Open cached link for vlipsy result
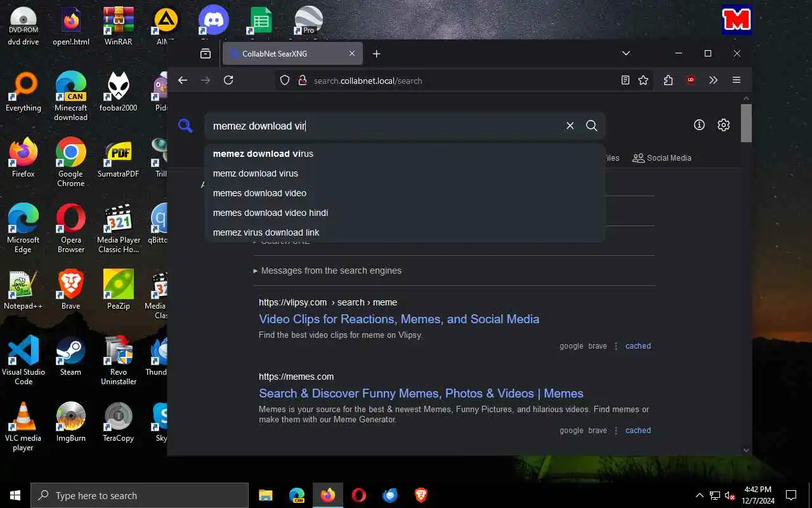 point(638,346)
